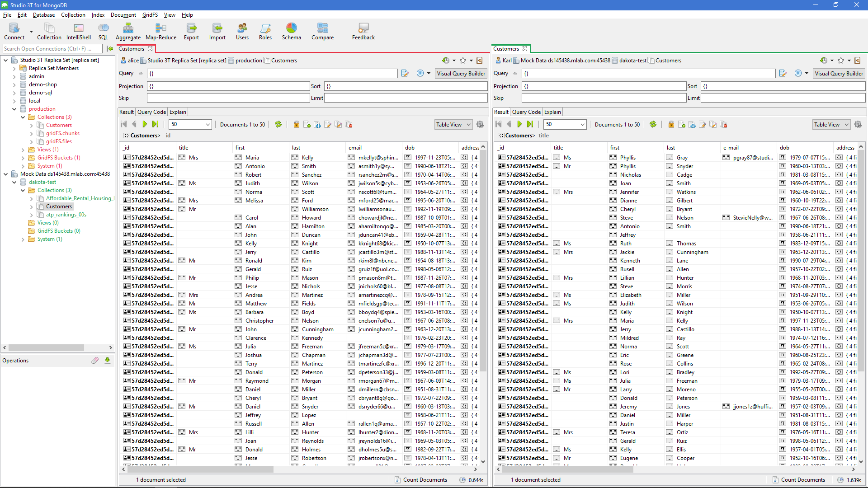Screen dimensions: 868x488
Task: Bookmark the current query as favorite
Action: coord(463,60)
